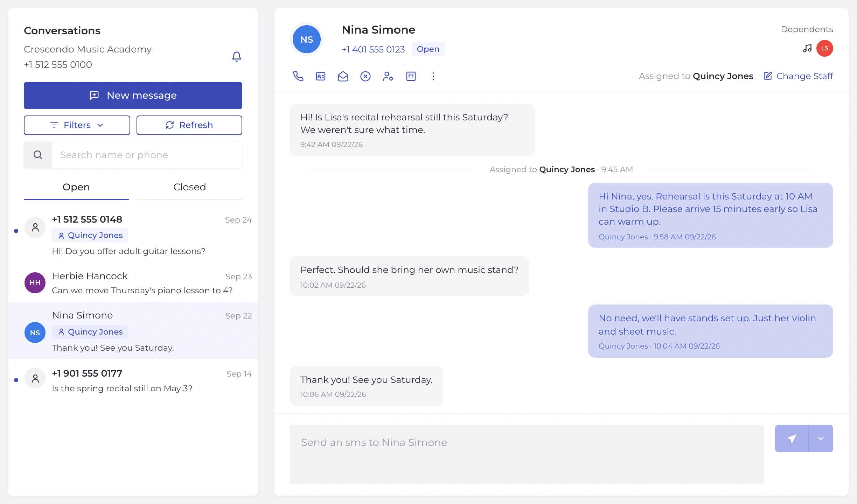Click the 'No need, we'll have stands' reply bubble

coord(711,331)
